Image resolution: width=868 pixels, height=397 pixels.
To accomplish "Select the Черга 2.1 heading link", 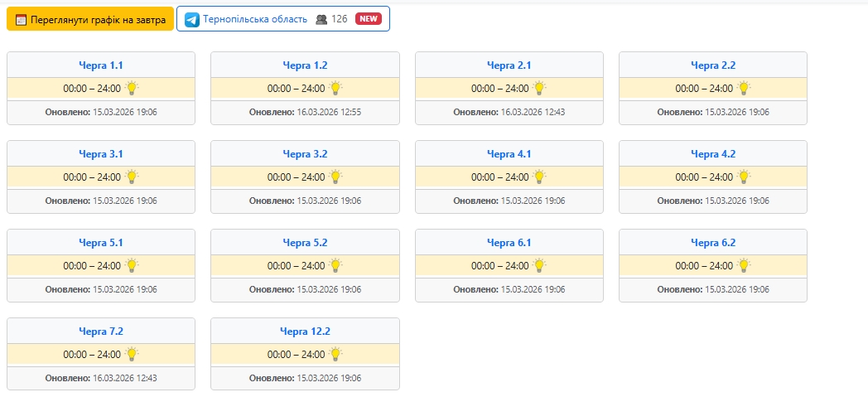I will (x=509, y=65).
